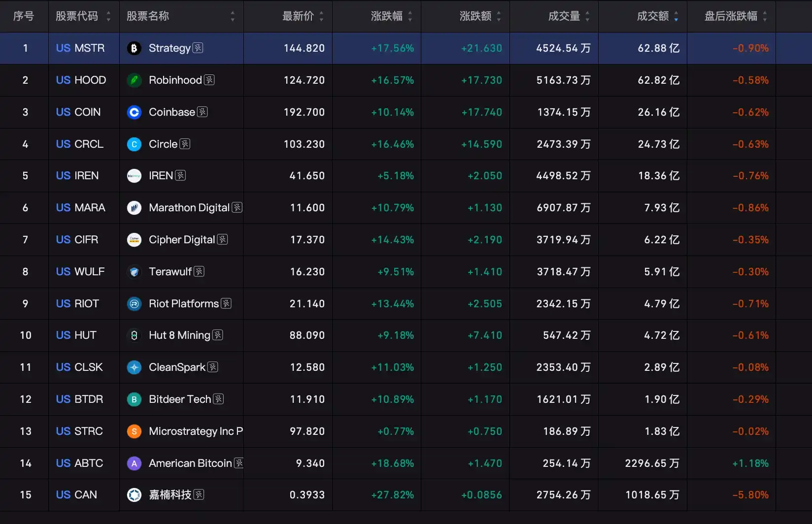Image resolution: width=812 pixels, height=524 pixels.
Task: Click the 嘉楠科技 logo icon
Action: pos(134,495)
